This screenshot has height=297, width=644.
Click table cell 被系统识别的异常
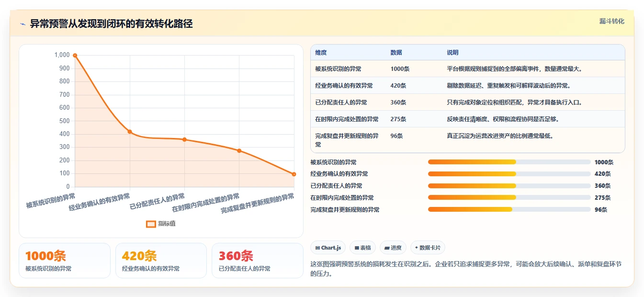pos(338,69)
